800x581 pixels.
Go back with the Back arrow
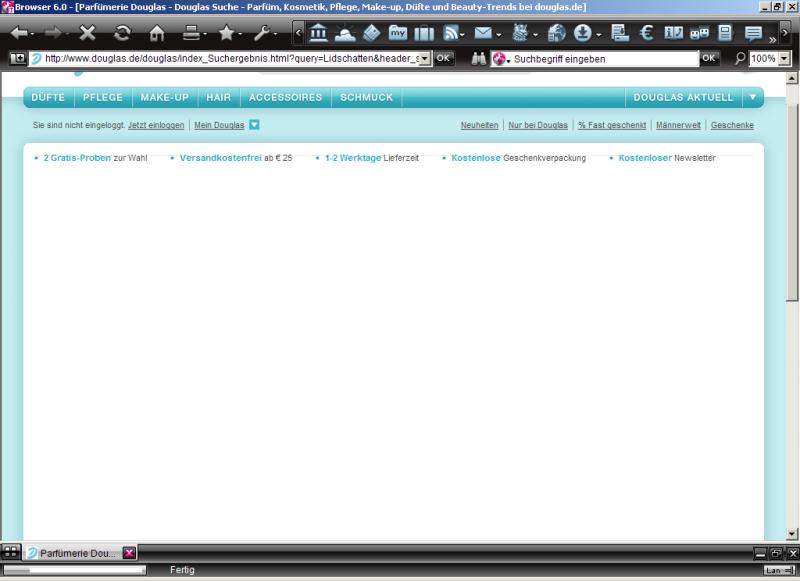(19, 34)
